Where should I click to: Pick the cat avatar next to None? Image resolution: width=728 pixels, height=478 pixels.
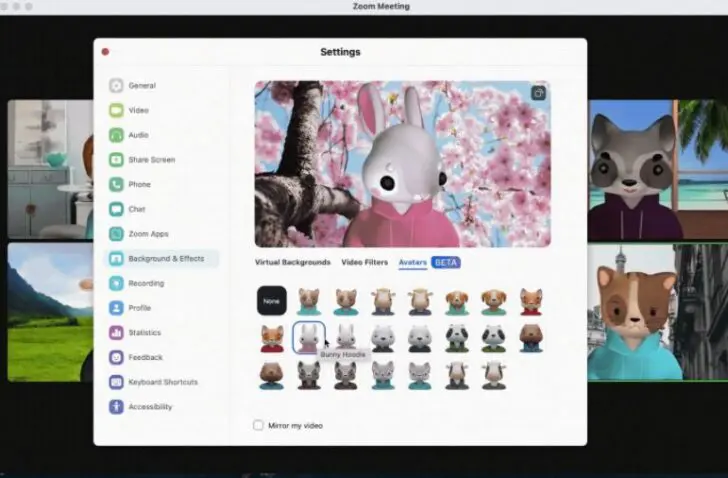coord(309,301)
